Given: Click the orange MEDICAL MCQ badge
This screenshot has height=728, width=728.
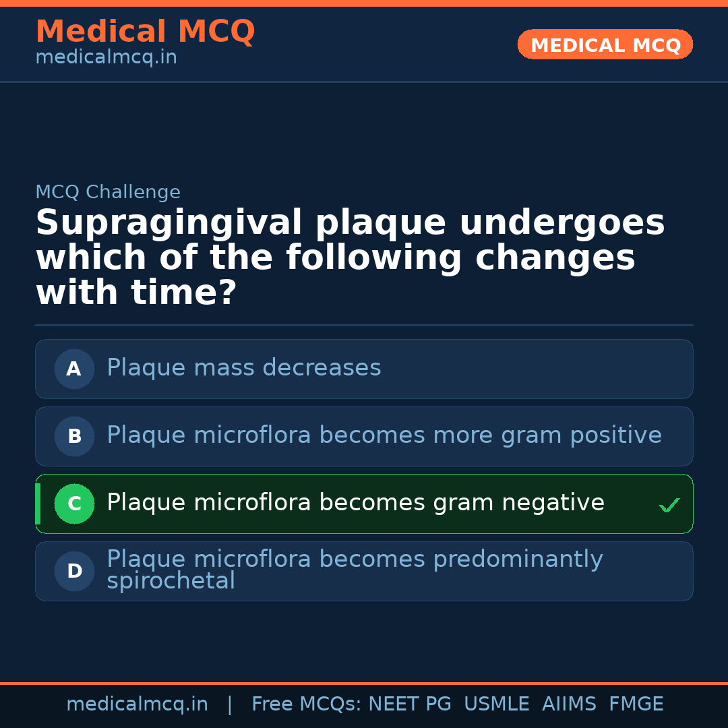Looking at the screenshot, I should (605, 45).
